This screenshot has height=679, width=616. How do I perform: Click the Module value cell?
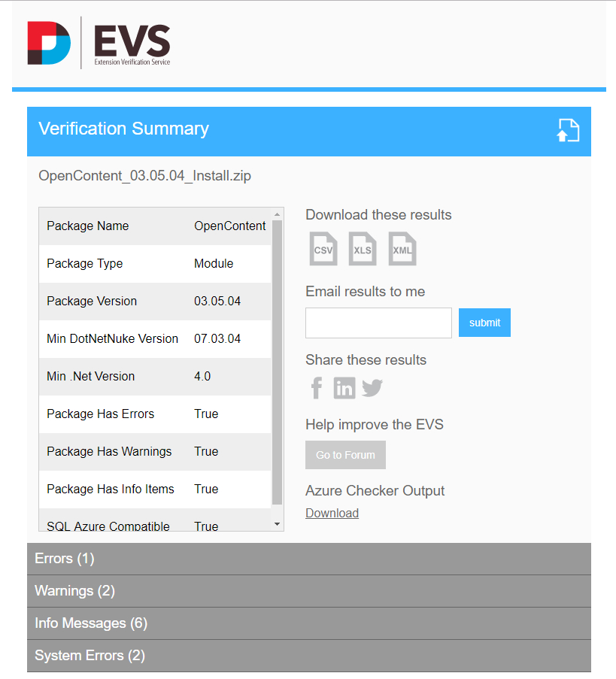click(214, 263)
